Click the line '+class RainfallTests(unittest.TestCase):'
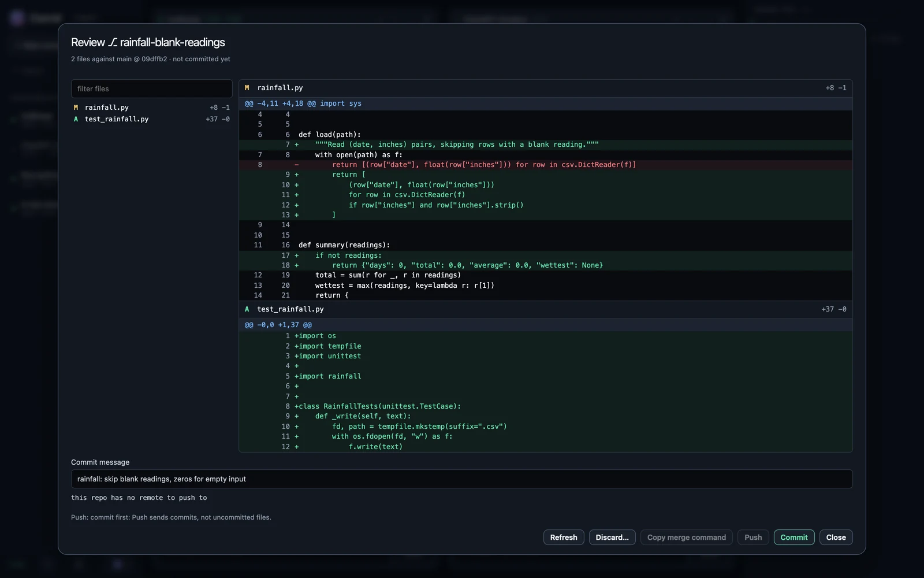 pyautogui.click(x=546, y=406)
